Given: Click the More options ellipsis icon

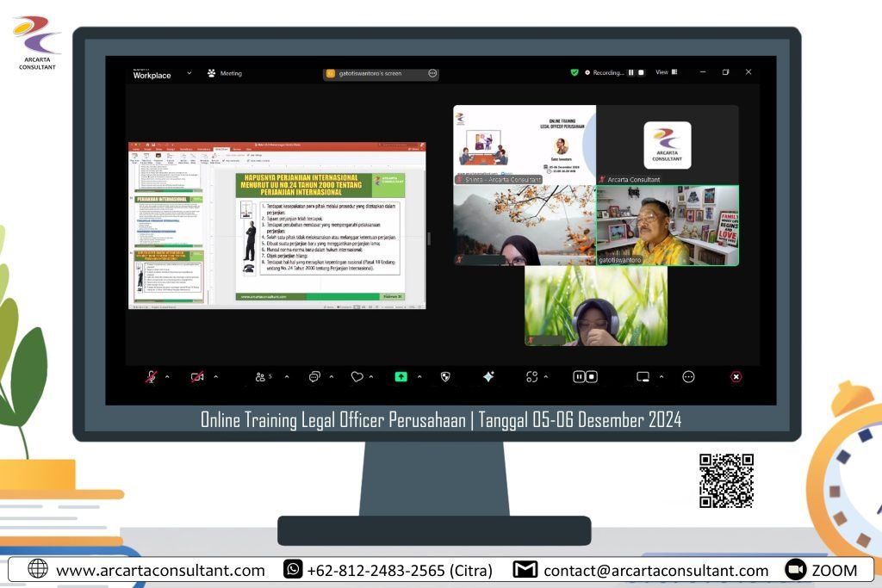Looking at the screenshot, I should 688,377.
